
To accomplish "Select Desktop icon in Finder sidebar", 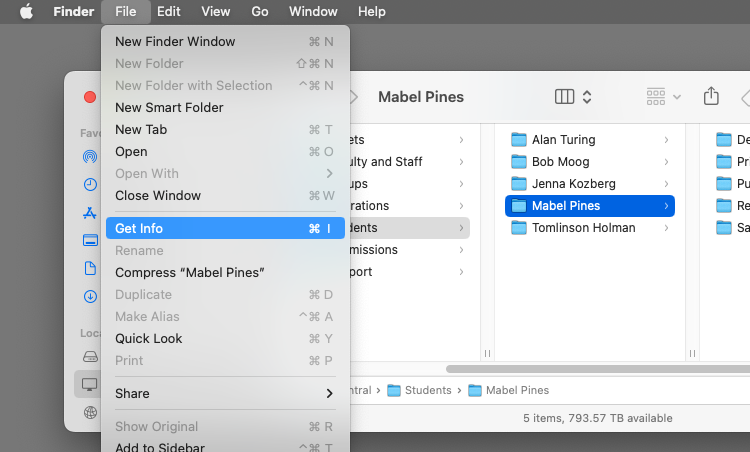I will (90, 240).
